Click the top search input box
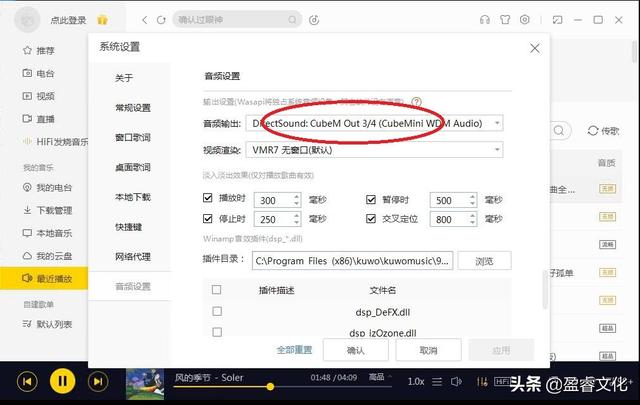The width and height of the screenshot is (640, 405). tap(237, 20)
